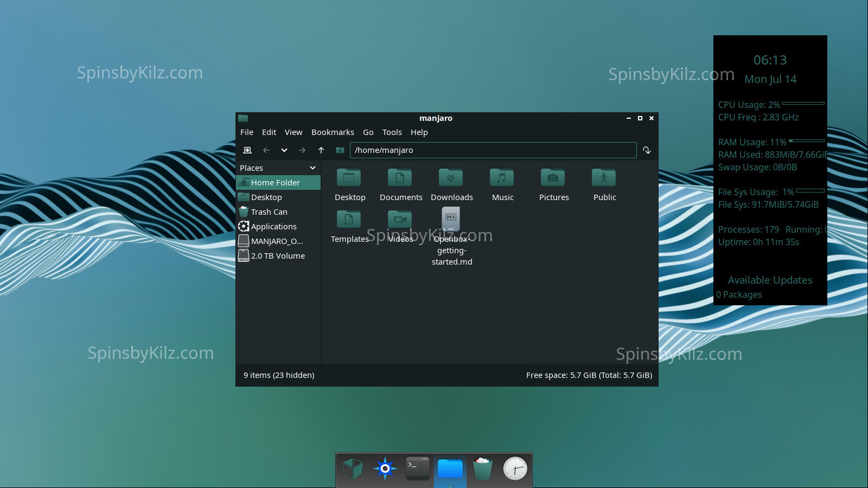Focus the /home/manjaro path field
The image size is (868, 488).
point(493,150)
